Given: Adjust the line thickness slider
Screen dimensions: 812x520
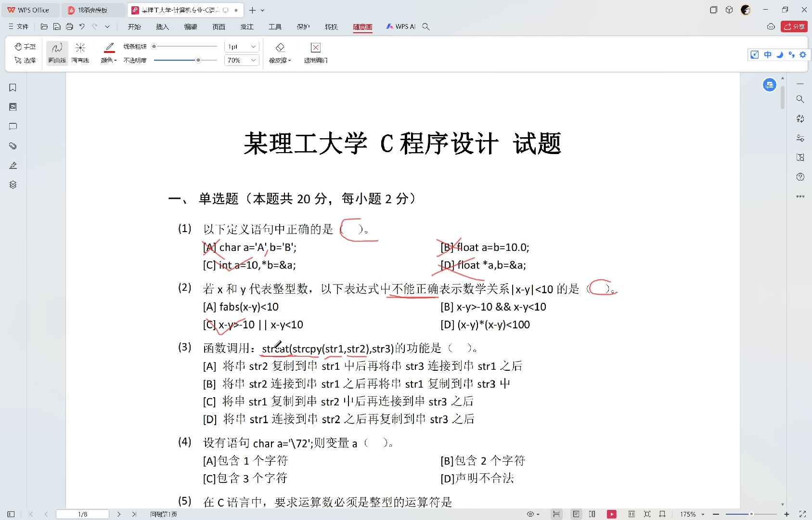Looking at the screenshot, I should point(185,47).
